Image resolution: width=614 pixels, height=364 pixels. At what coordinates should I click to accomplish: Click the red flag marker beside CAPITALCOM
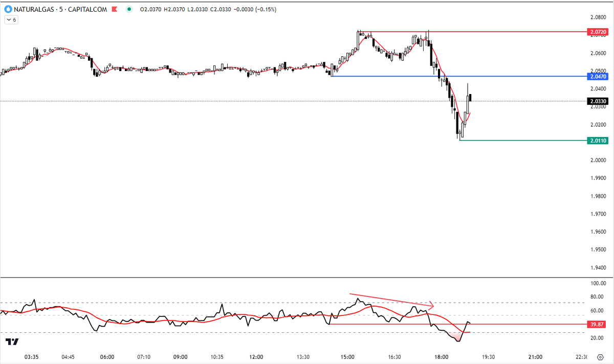point(115,9)
